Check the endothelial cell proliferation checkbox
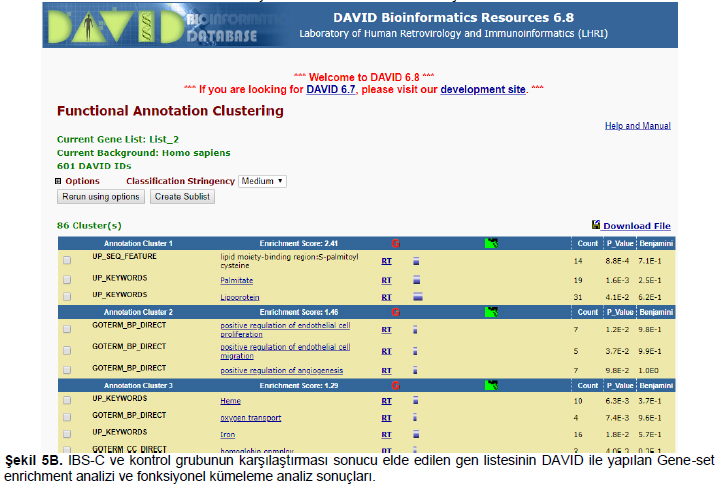The height and width of the screenshot is (488, 728). (67, 329)
